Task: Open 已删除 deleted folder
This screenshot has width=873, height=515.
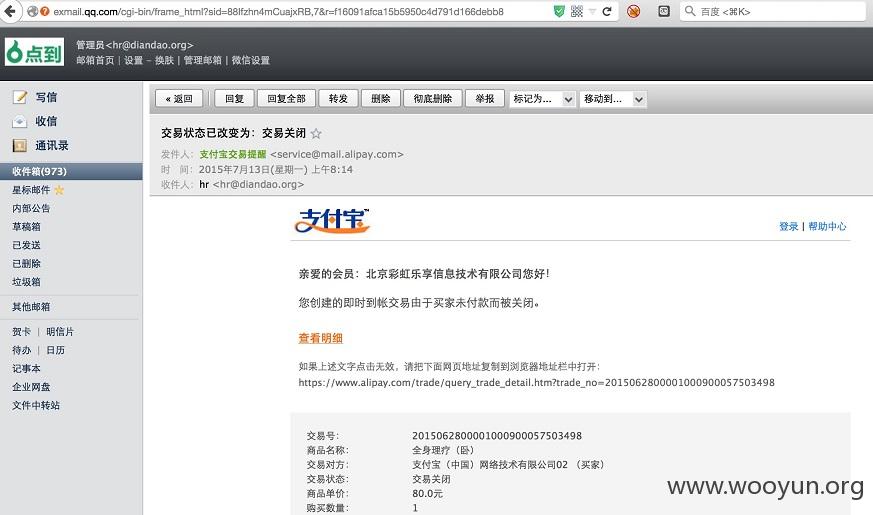Action: 26,263
